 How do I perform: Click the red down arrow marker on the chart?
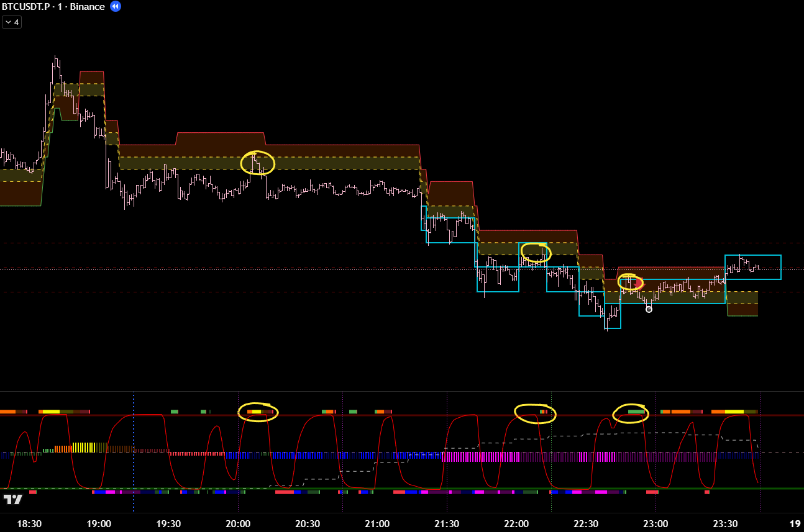coord(641,285)
